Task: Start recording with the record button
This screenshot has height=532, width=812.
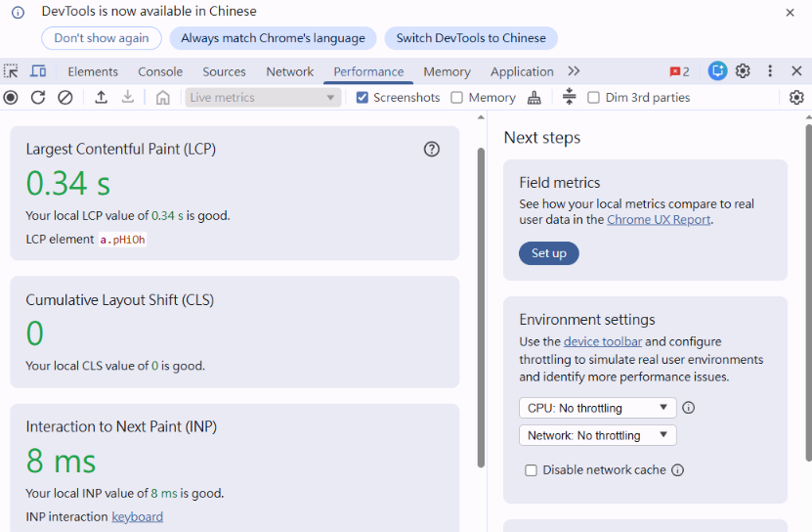Action: point(11,98)
